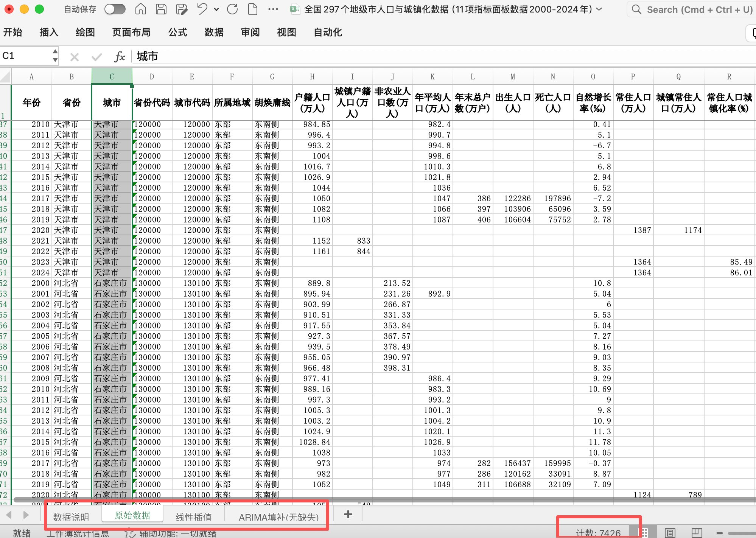Toggle the 自动保存 AutoSave switch
The width and height of the screenshot is (756, 538).
tap(115, 9)
